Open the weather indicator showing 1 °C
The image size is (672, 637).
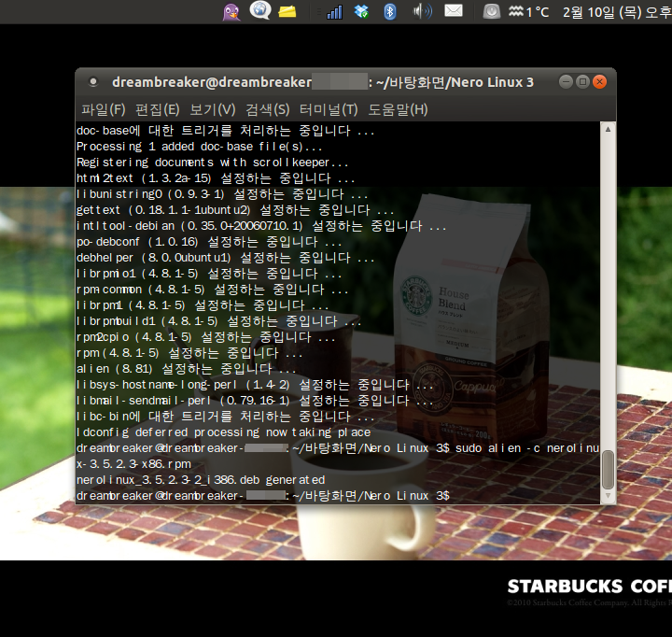(528, 11)
